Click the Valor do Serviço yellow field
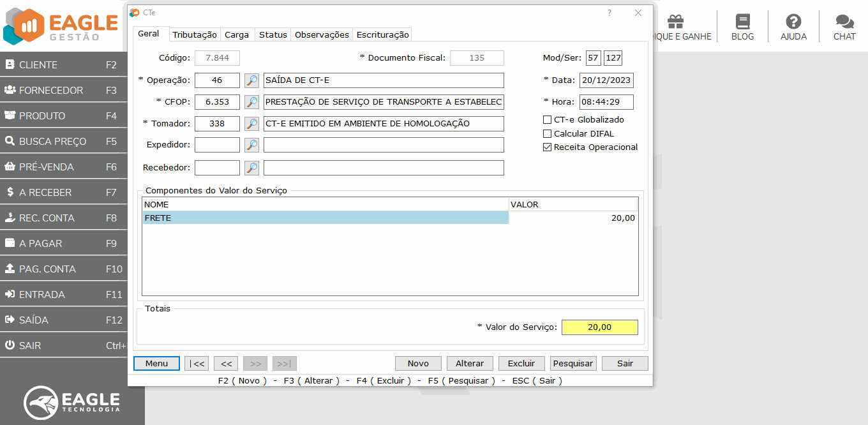Viewport: 868px width, 425px height. [600, 327]
